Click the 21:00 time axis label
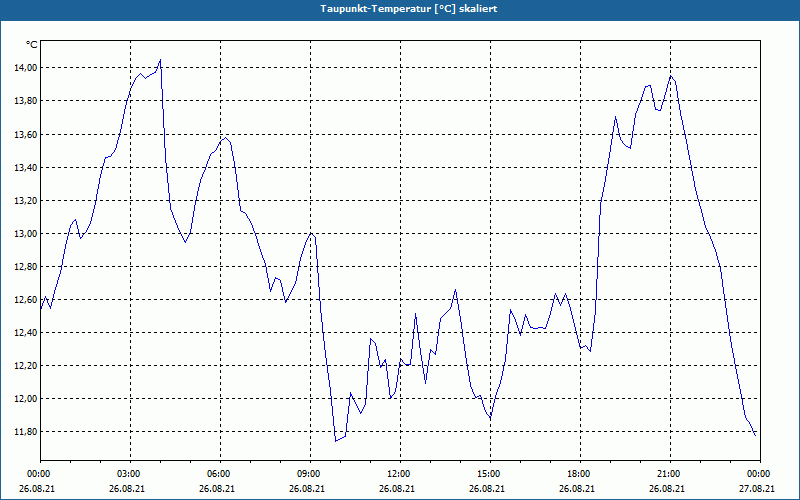Viewport: 800px width, 500px height. point(670,474)
